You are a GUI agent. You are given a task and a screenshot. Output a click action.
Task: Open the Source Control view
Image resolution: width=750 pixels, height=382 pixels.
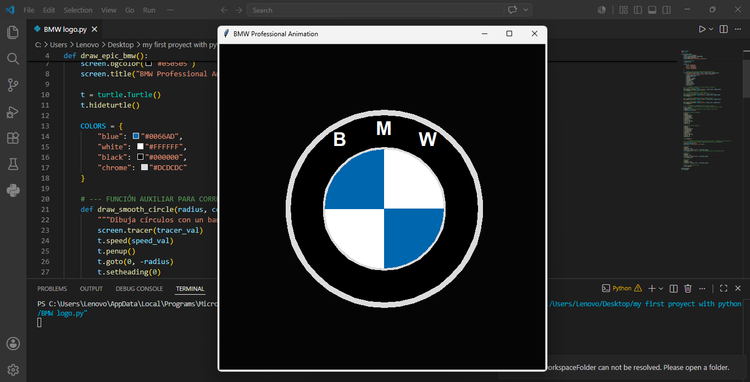coord(13,85)
